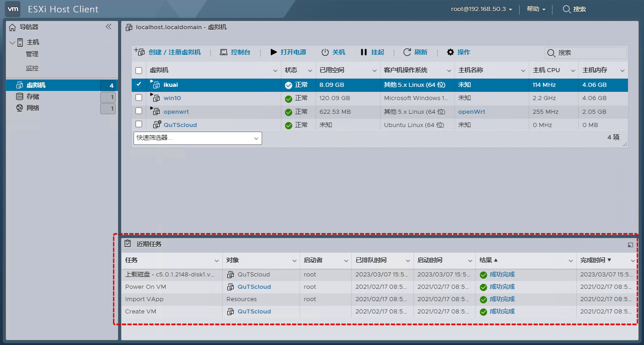Click VM icon in Power On VM task row

[231, 287]
